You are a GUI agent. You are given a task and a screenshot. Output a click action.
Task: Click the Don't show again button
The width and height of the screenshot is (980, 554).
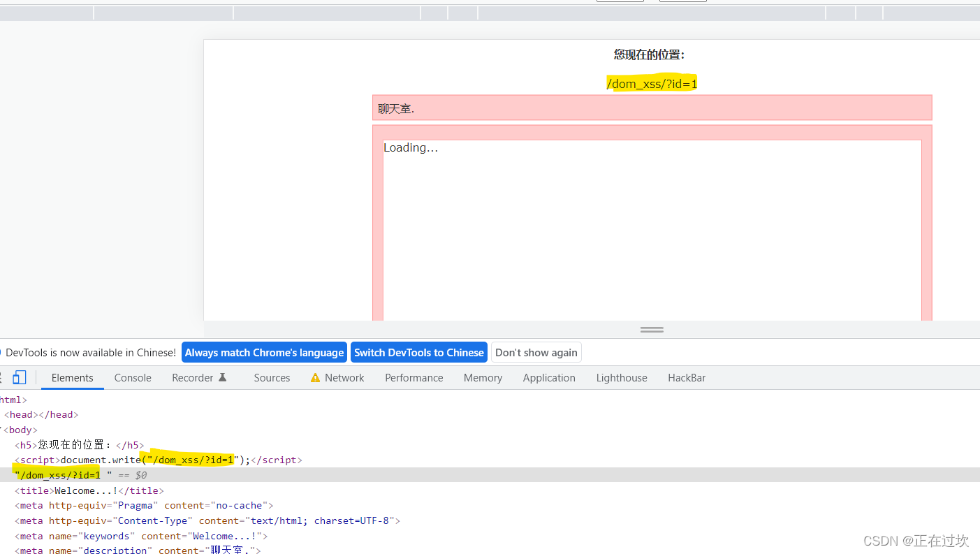pos(536,353)
